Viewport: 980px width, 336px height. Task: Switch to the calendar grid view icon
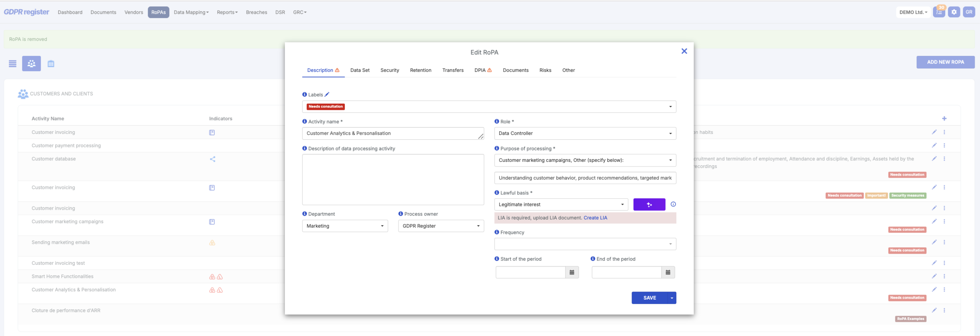[x=51, y=64]
